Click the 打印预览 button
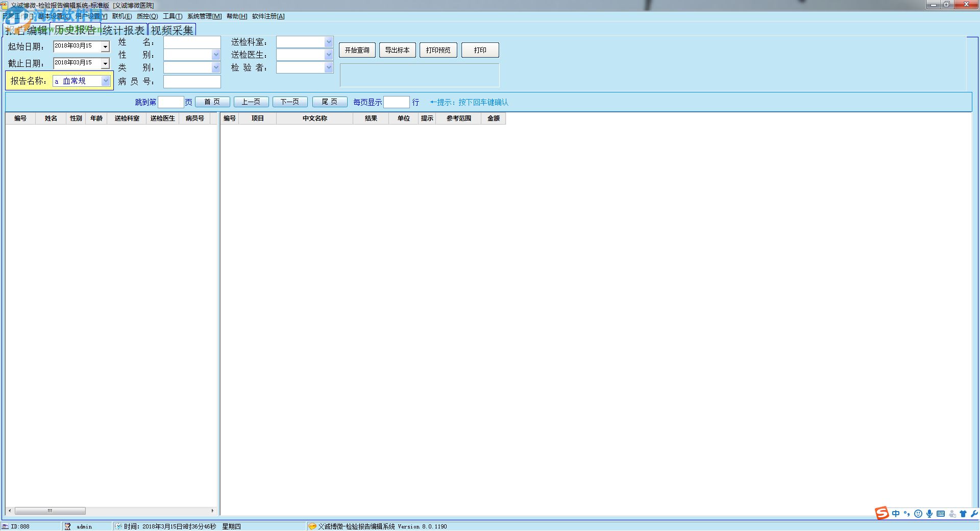The height and width of the screenshot is (531, 980). [x=438, y=50]
